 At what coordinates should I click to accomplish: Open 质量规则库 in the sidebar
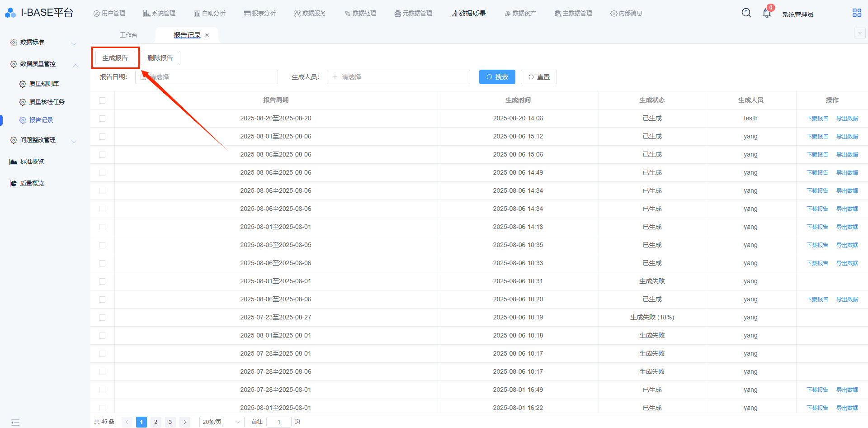44,84
